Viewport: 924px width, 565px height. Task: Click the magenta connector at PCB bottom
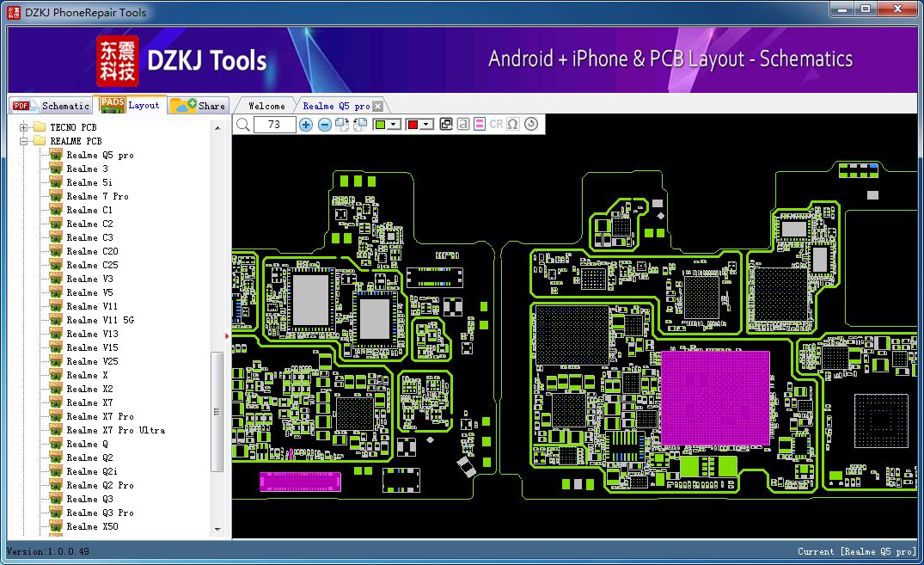301,482
